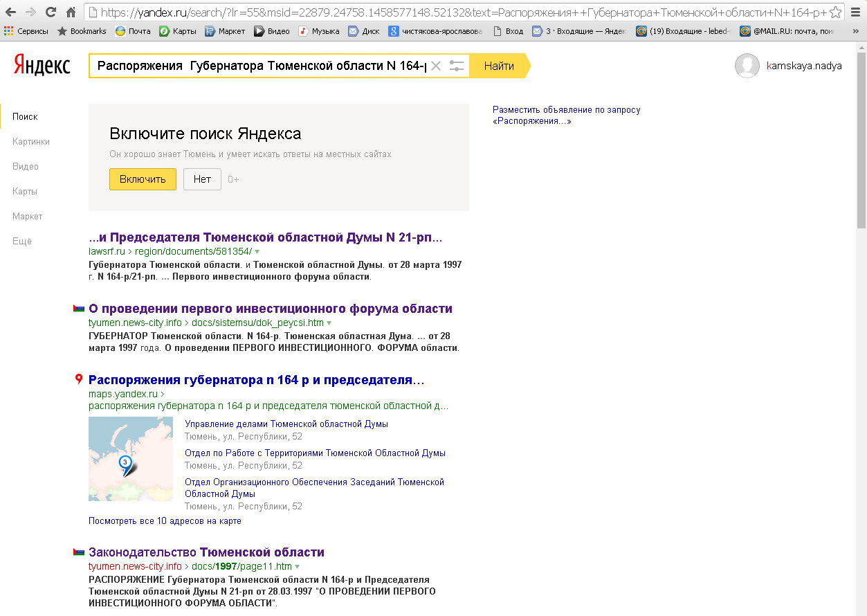The image size is (867, 616).
Task: Reload the page with the refresh icon
Action: pyautogui.click(x=51, y=12)
